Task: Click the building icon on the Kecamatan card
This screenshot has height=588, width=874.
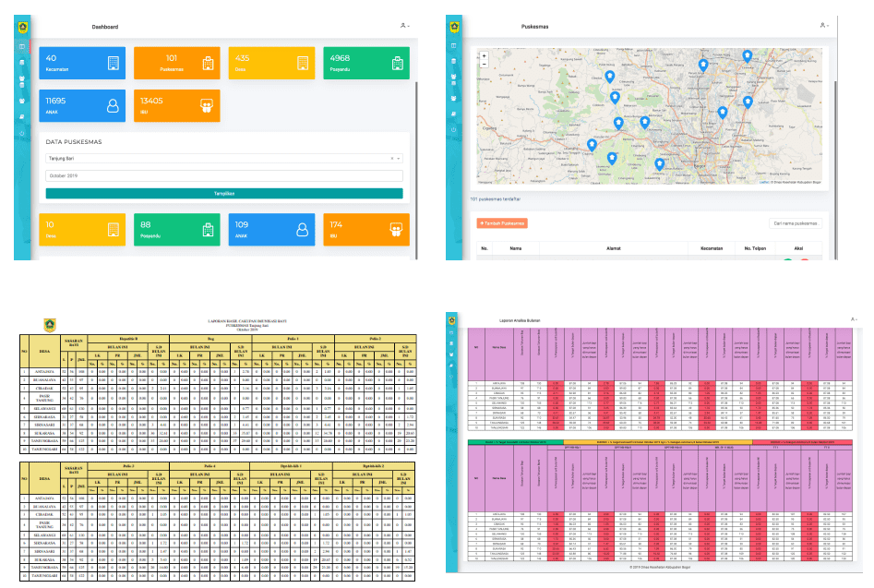Action: (114, 63)
